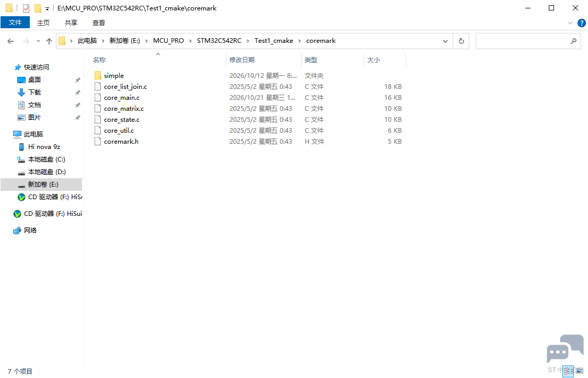
Task: Sort files by the 类型 column header
Action: (332, 60)
